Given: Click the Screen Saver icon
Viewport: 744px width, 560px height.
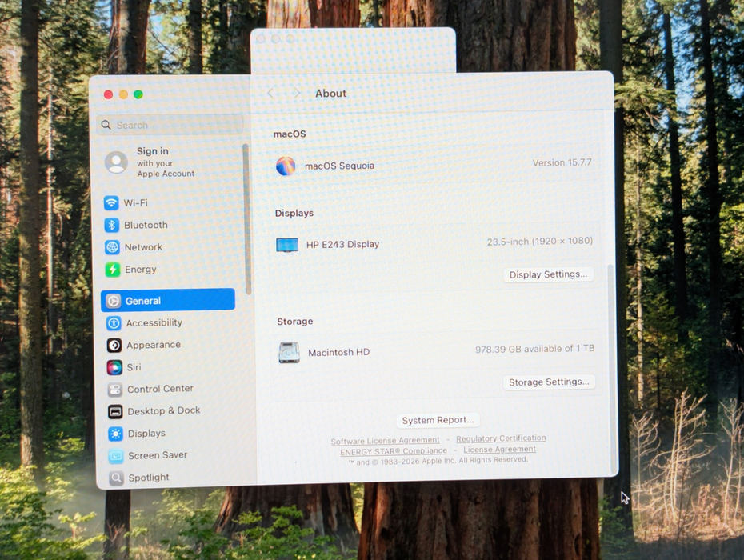Looking at the screenshot, I should tap(116, 455).
